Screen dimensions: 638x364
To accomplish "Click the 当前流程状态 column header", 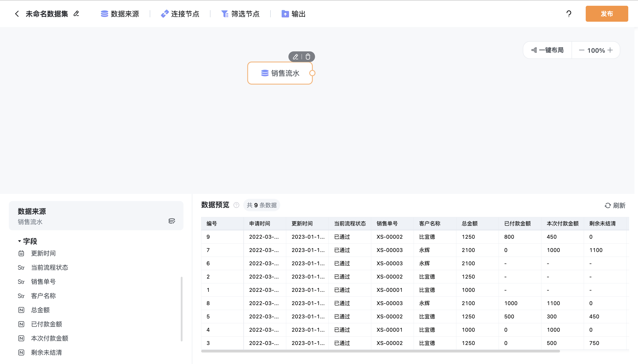I will coord(350,223).
